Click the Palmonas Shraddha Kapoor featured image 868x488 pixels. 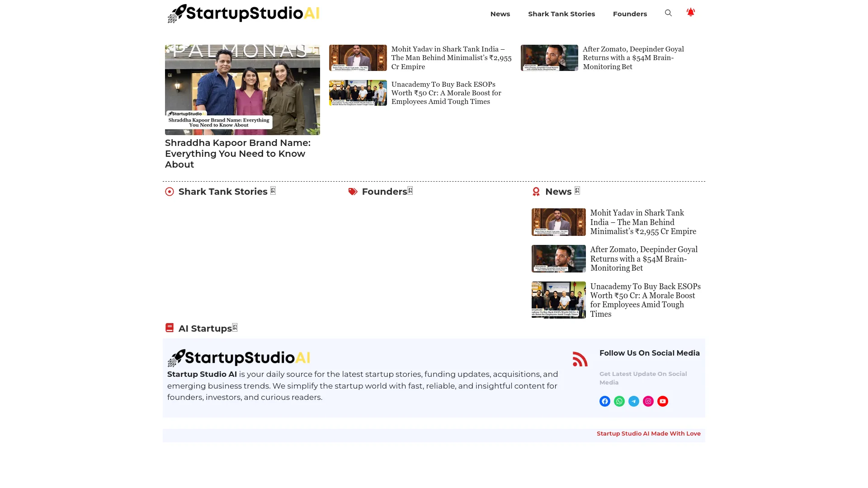pyautogui.click(x=242, y=90)
